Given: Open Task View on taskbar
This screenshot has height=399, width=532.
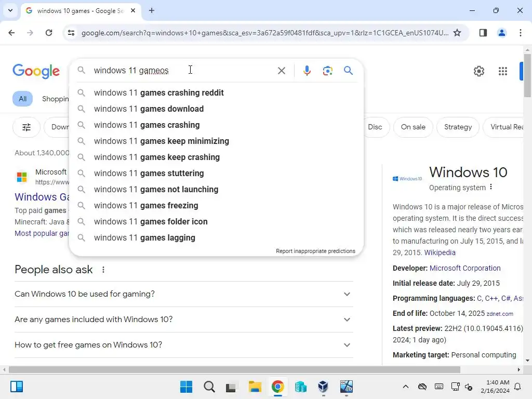Looking at the screenshot, I should [x=231, y=387].
